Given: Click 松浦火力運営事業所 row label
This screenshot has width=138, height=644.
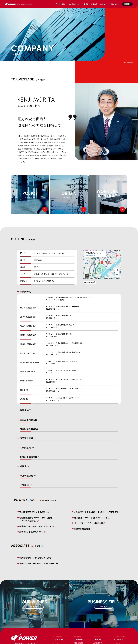Looking at the screenshot, I should pyautogui.click(x=28, y=344).
